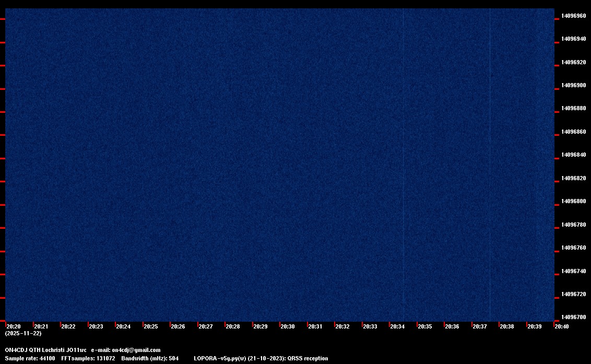
Task: Click the 20:31 time axis label
Action: point(315,326)
